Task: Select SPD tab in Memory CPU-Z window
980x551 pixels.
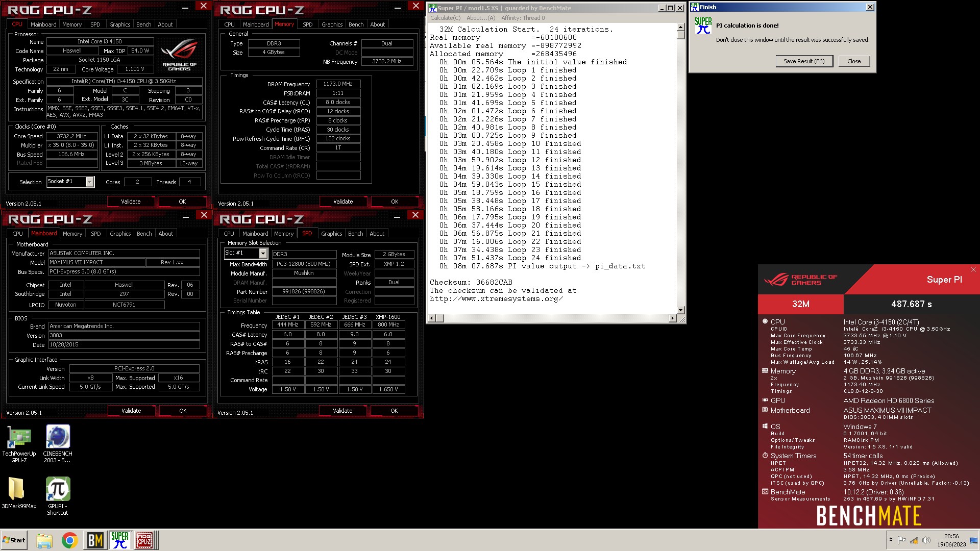Action: tap(308, 24)
